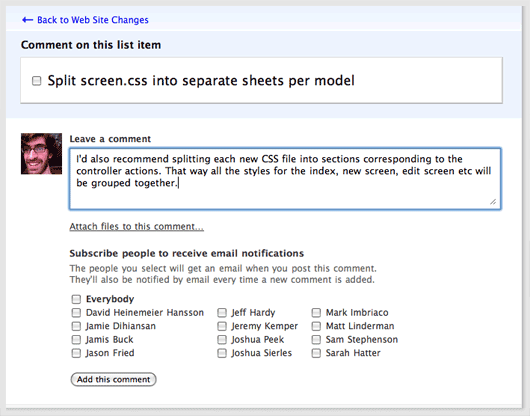
Task: Subscribe Jeremy Kemper via checkbox
Action: 222,326
